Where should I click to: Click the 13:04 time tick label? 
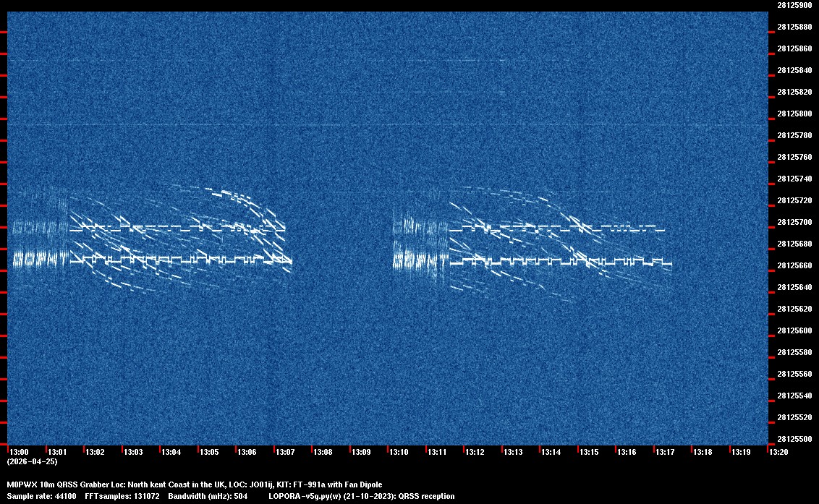(171, 452)
